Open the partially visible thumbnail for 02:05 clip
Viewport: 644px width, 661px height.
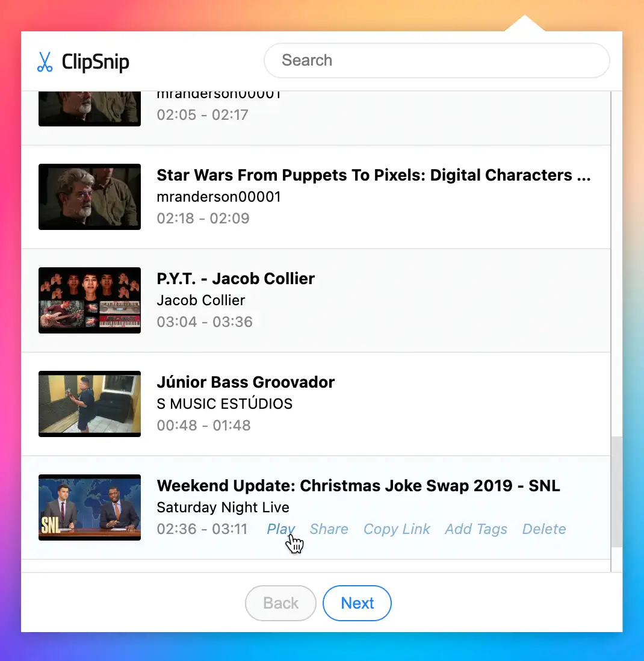[x=89, y=109]
